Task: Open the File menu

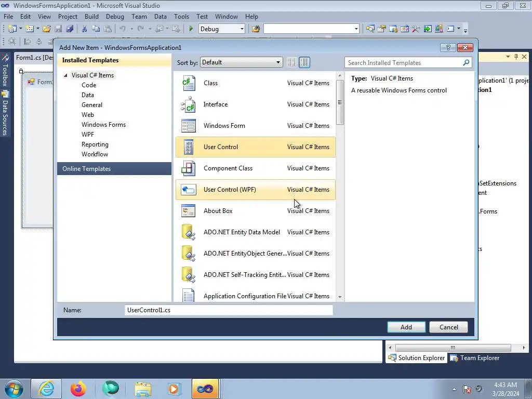Action: [x=8, y=16]
